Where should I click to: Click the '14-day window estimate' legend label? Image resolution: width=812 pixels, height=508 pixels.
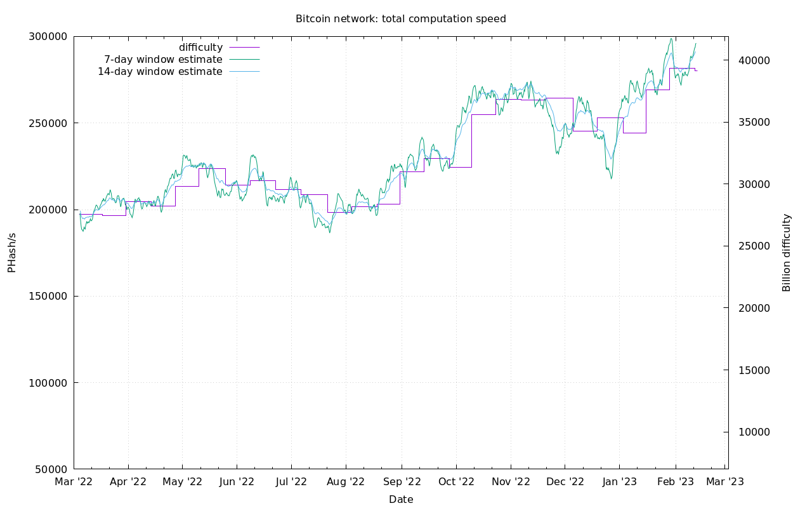coord(160,72)
